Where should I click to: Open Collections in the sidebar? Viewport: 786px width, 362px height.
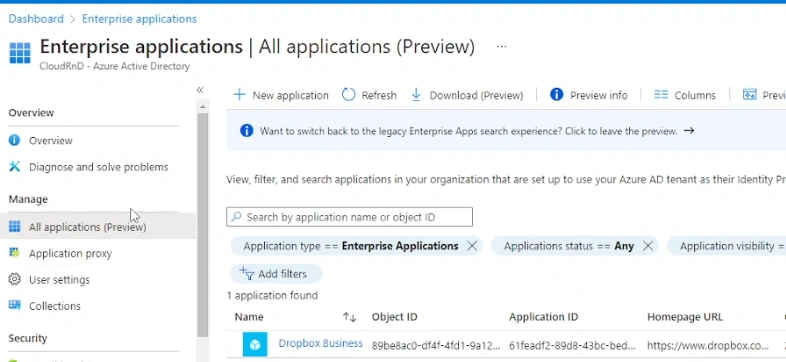coord(45,306)
